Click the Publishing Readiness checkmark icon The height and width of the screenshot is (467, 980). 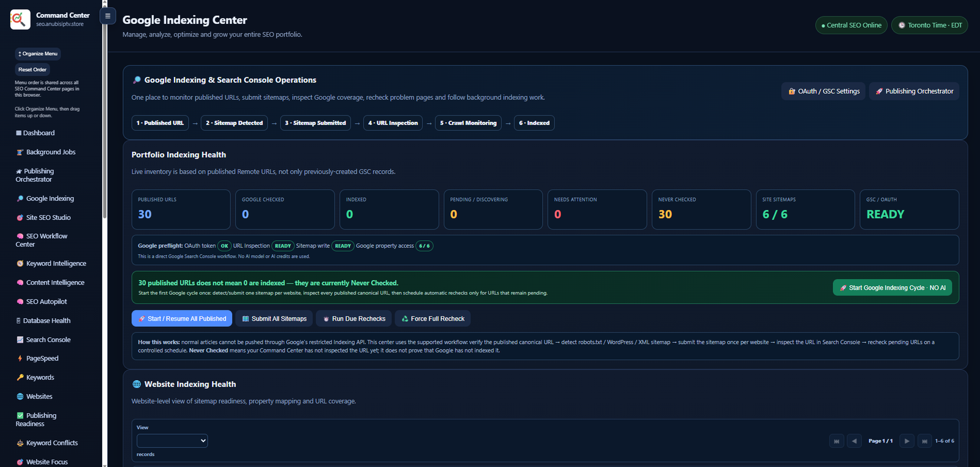click(x=20, y=416)
